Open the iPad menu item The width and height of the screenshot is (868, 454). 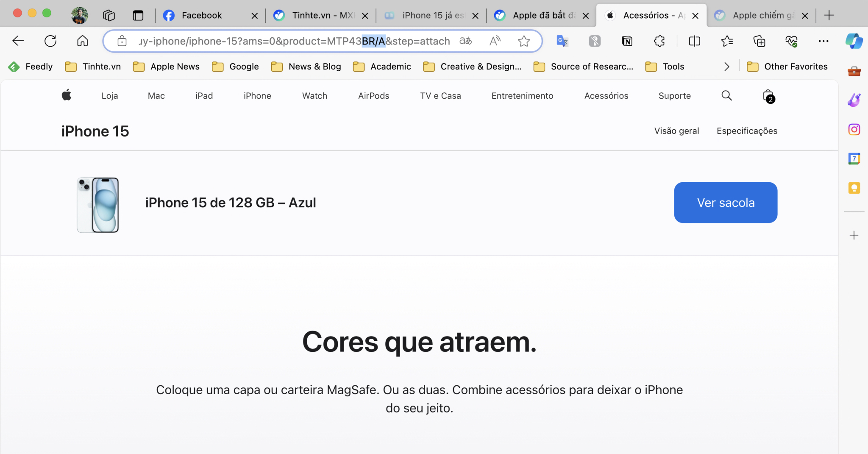[x=204, y=96]
